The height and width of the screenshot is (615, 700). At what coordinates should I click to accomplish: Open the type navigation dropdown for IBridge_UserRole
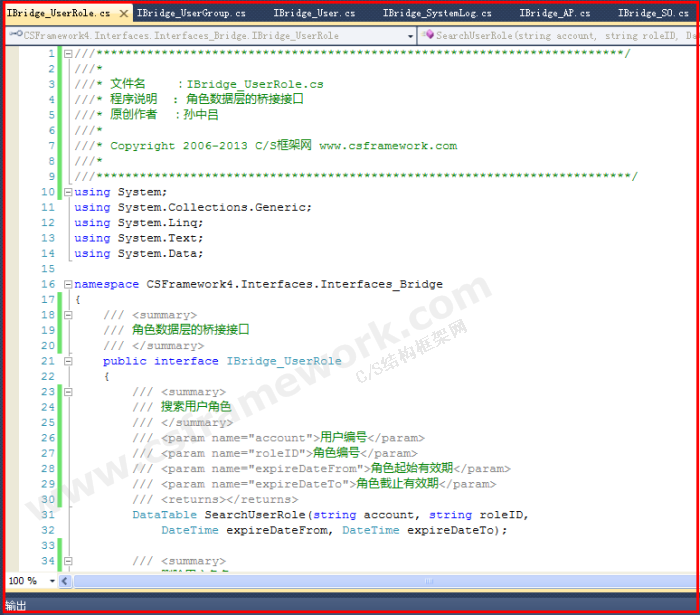coord(410,35)
